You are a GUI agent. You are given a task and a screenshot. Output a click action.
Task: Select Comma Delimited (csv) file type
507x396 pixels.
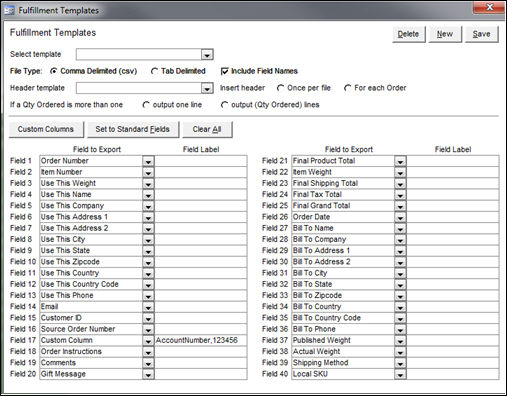[x=54, y=71]
